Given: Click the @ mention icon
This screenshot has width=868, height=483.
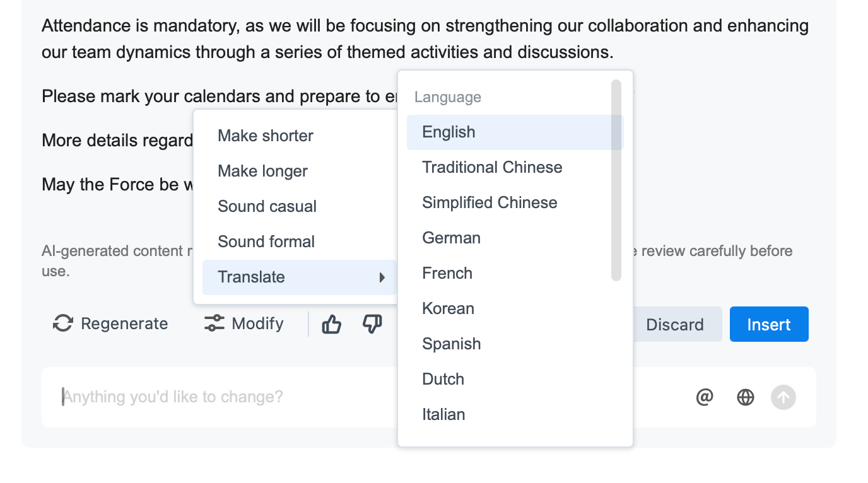Looking at the screenshot, I should tap(705, 397).
